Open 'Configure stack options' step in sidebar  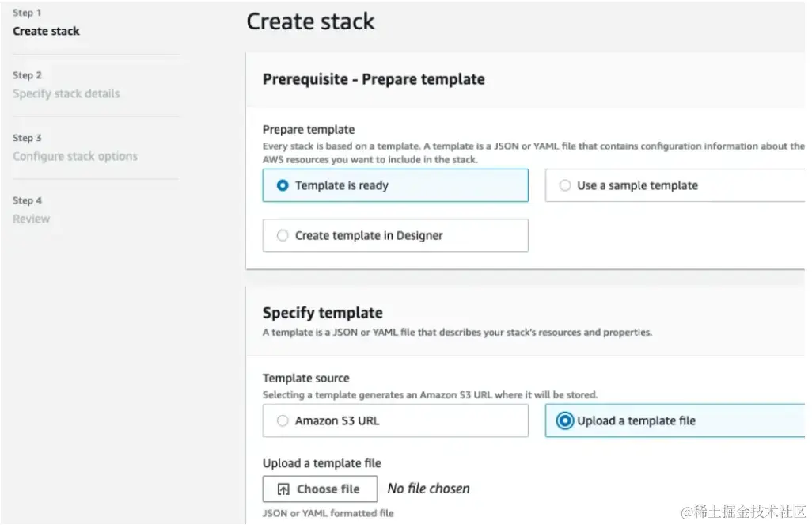click(75, 156)
